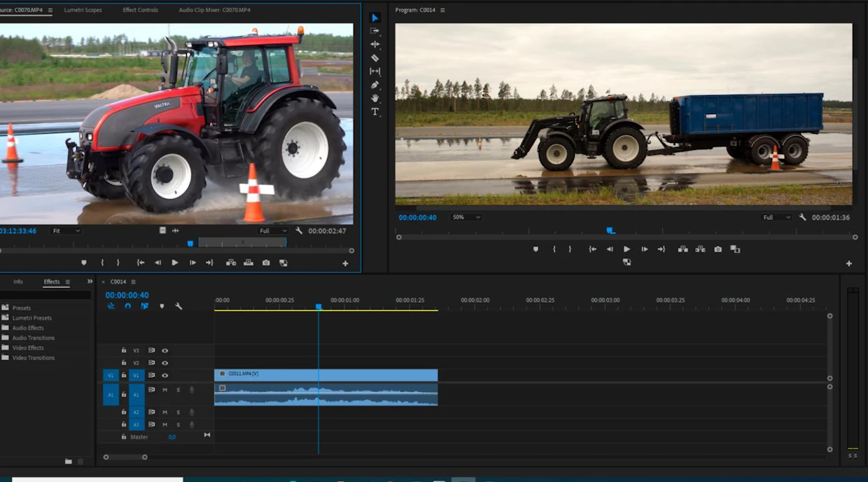Toggle sync lock for track V2

pos(151,363)
